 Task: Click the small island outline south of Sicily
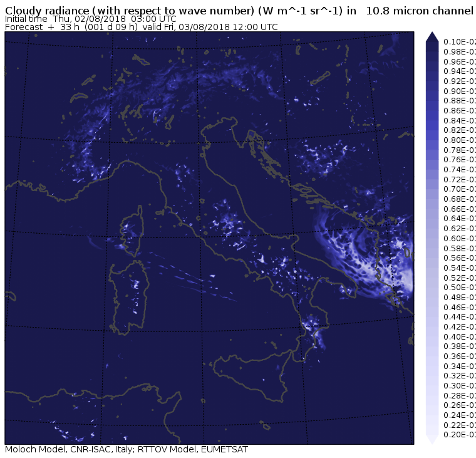click(x=265, y=425)
